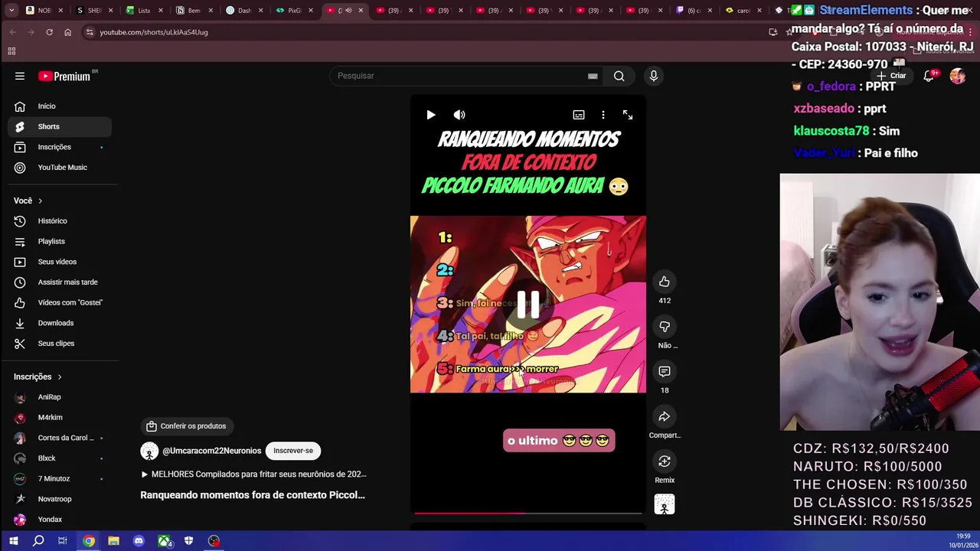The width and height of the screenshot is (980, 551).
Task: Open the site info icon beside URL
Action: [90, 32]
